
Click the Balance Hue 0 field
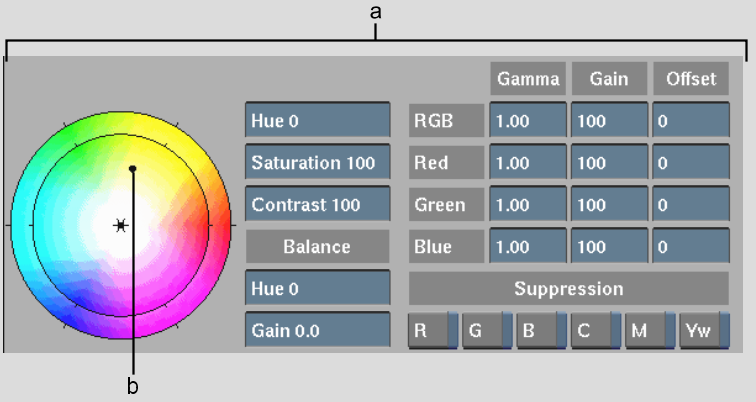tap(317, 289)
